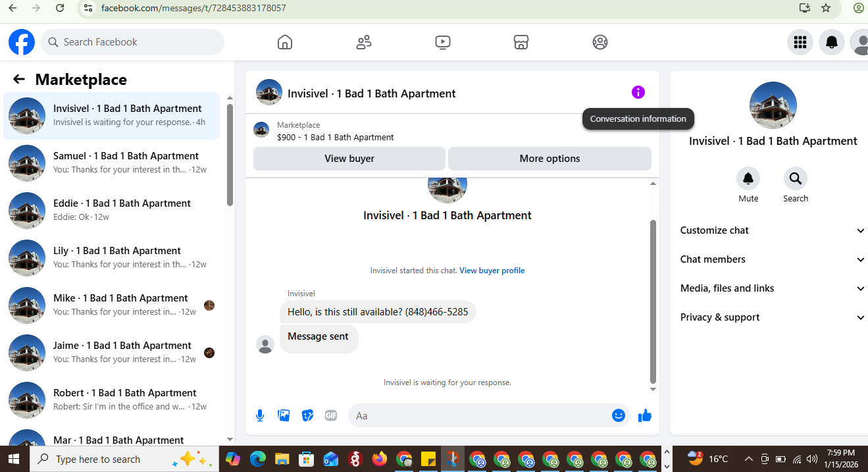Mute this conversation with the bell icon
868x472 pixels.
click(748, 178)
